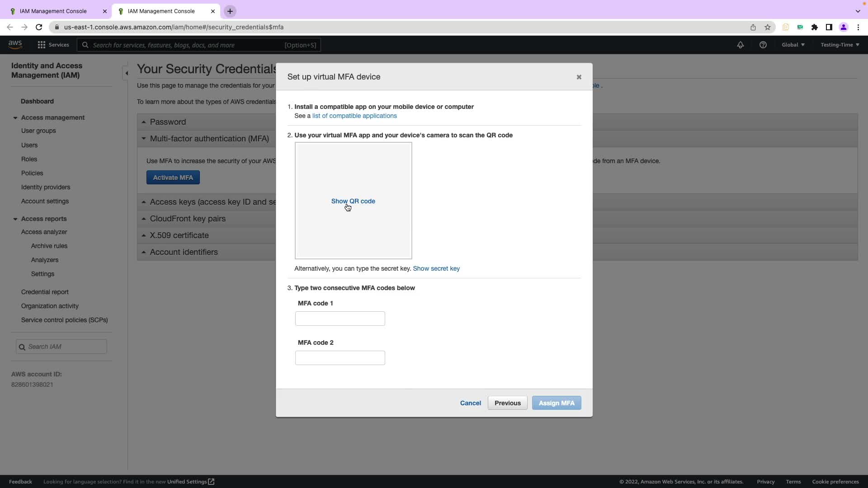Open a new browser tab
868x488 pixels.
click(230, 11)
